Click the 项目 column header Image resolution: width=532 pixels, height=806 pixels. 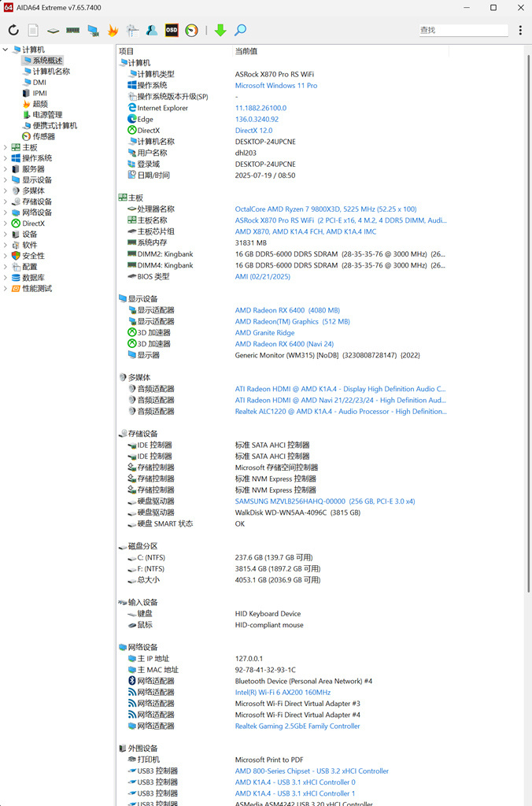point(126,51)
